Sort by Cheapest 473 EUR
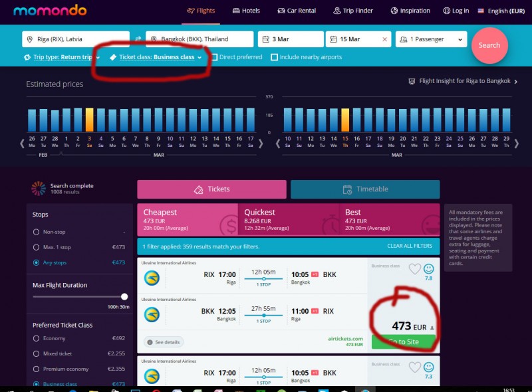532x392 pixels. pos(188,219)
